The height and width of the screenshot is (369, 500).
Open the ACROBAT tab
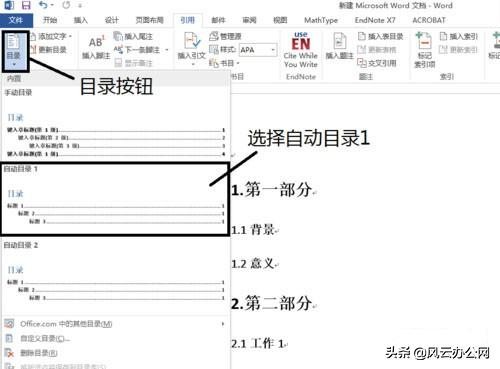pos(429,20)
